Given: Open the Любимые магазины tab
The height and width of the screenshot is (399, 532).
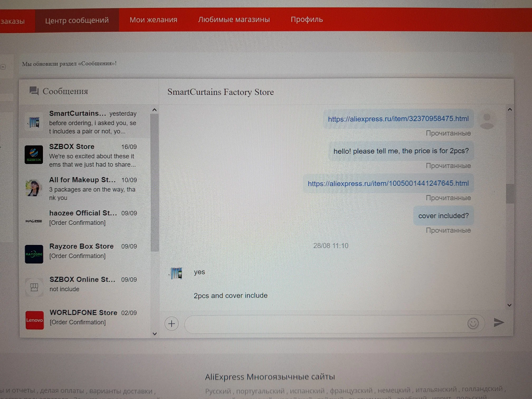Looking at the screenshot, I should pos(234,20).
